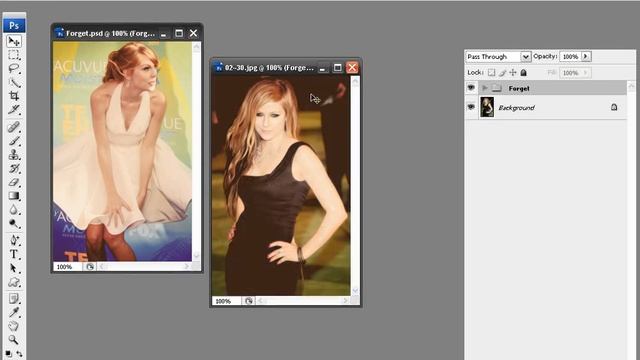
Task: Select the Background layer row
Action: [552, 107]
